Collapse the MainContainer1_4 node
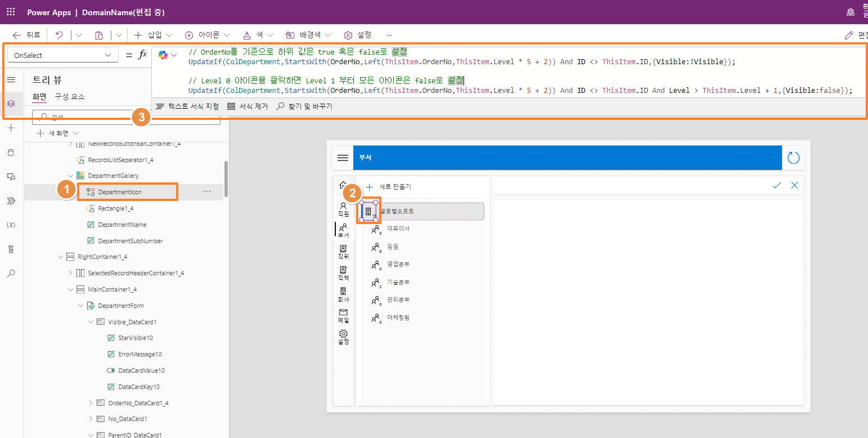Image resolution: width=868 pixels, height=438 pixels. 70,289
